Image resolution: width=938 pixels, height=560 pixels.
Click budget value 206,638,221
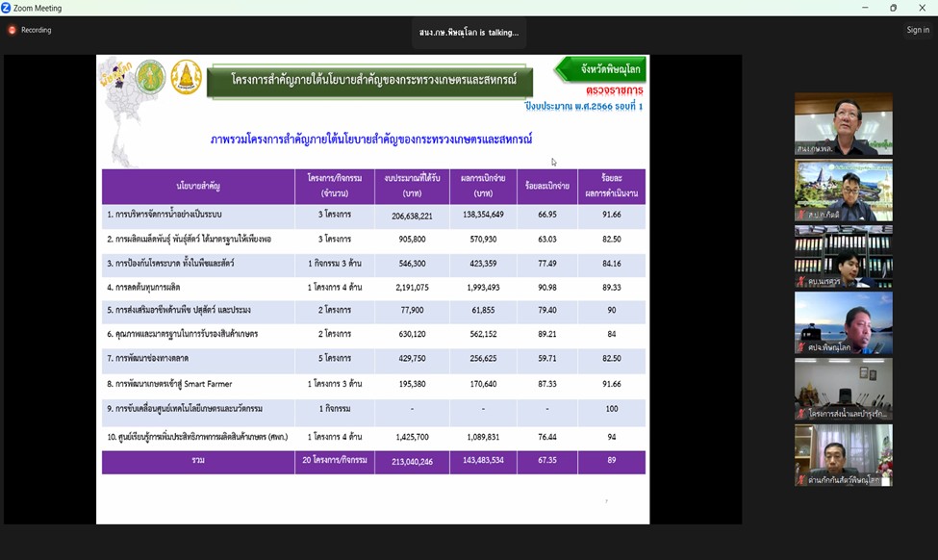click(412, 216)
